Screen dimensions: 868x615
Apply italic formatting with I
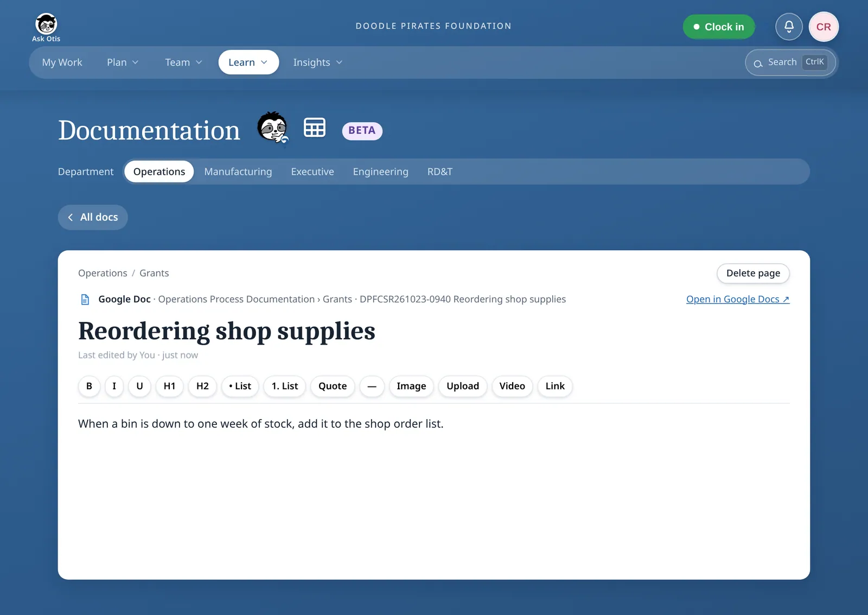click(x=114, y=386)
